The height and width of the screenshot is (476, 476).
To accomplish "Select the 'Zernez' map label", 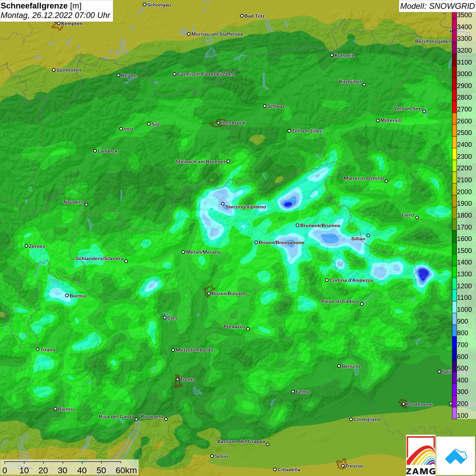I will pyautogui.click(x=37, y=246).
